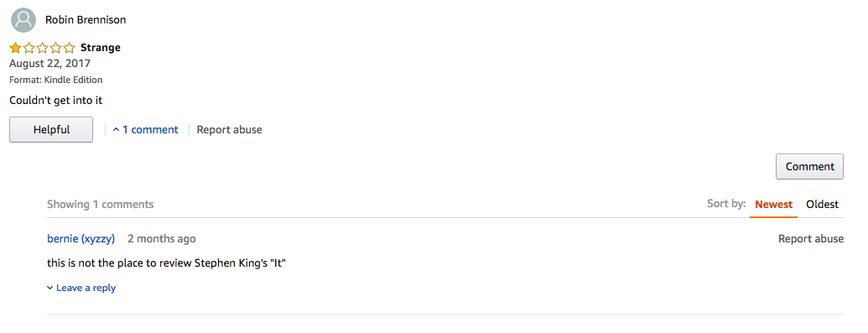Click Robin Brennison's profile avatar icon
868x333 pixels.
pos(23,20)
